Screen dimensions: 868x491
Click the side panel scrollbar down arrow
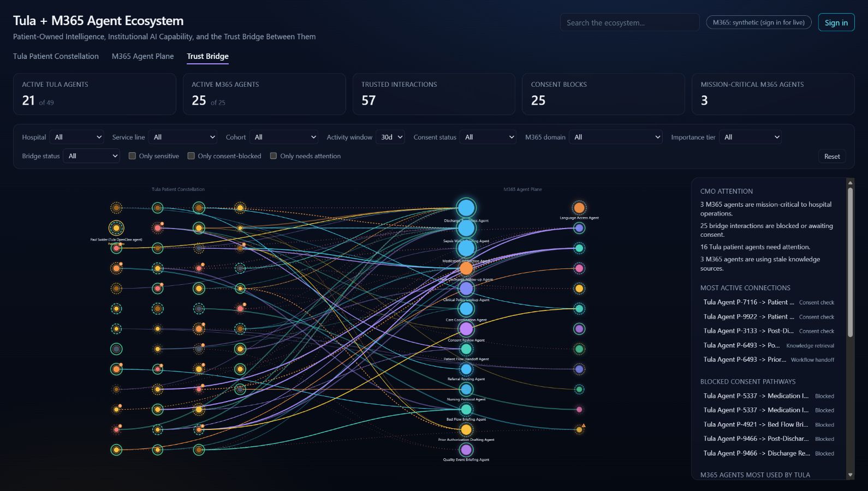click(850, 475)
